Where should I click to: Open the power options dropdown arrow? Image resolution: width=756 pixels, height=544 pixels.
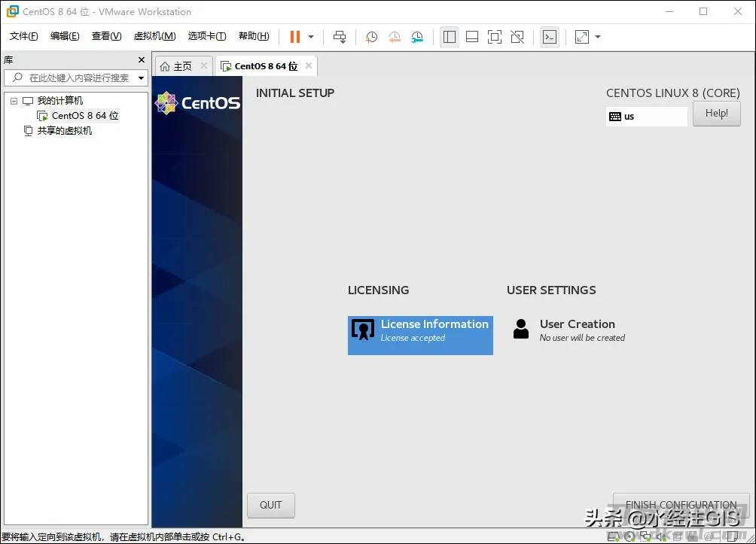(x=311, y=37)
